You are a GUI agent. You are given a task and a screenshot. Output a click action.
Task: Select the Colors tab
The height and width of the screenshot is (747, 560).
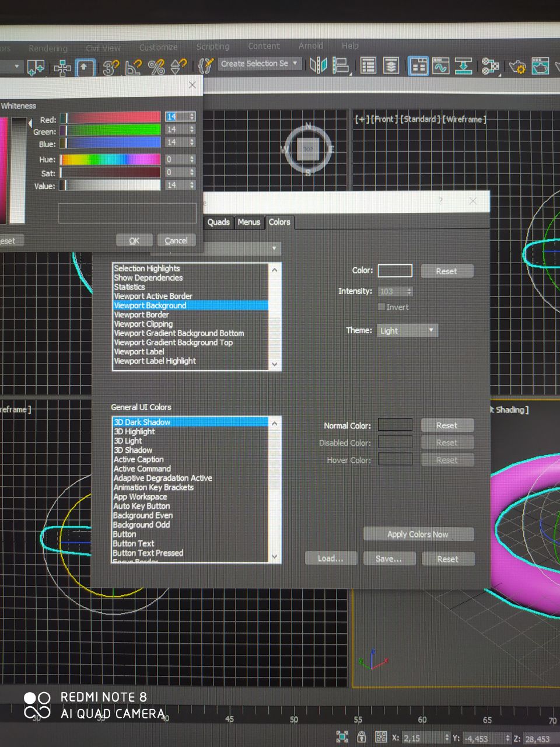[x=279, y=222]
